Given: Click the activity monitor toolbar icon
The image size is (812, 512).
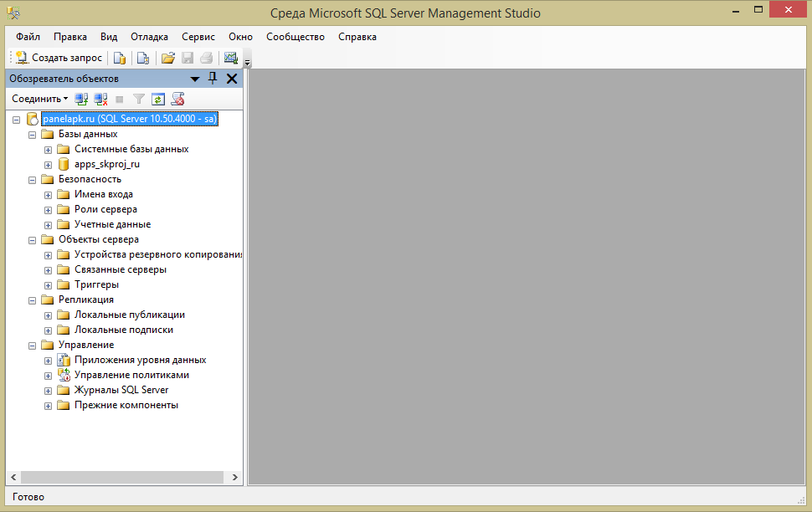Looking at the screenshot, I should click(x=231, y=58).
